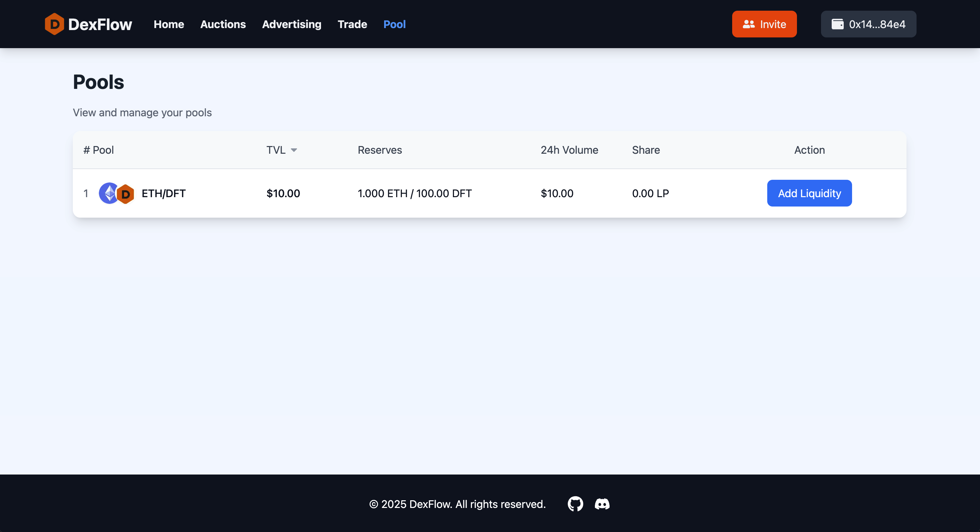The height and width of the screenshot is (532, 980).
Task: Go to Home nav item
Action: coord(169,24)
